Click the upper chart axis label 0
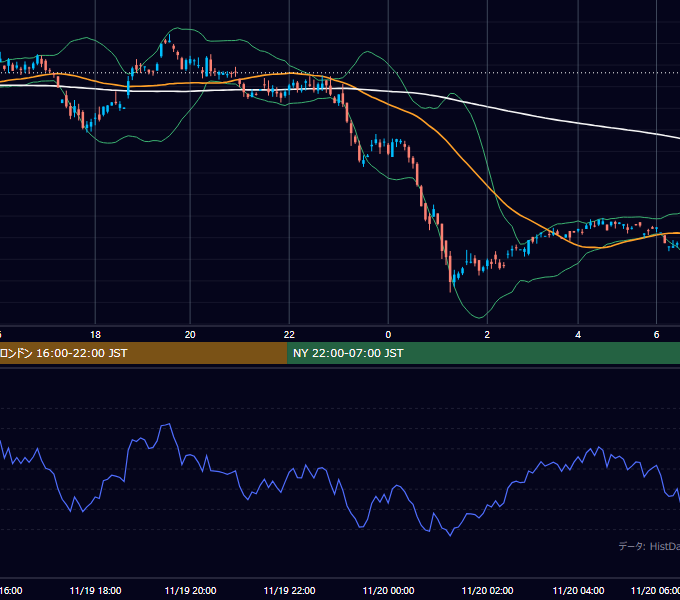 (388, 335)
